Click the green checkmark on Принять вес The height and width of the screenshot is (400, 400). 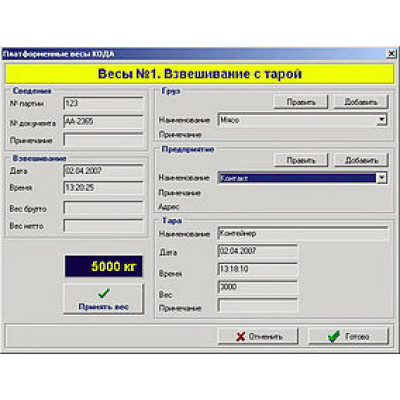[104, 293]
